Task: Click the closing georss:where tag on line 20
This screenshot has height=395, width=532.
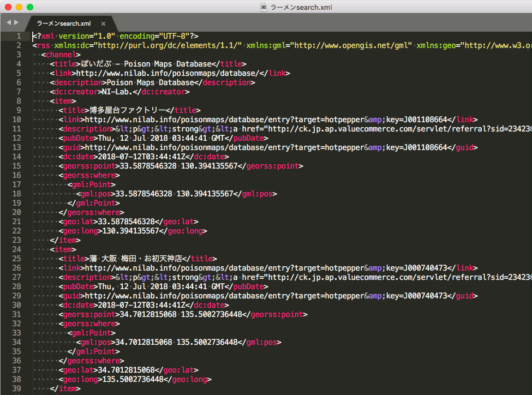Action: click(x=91, y=212)
